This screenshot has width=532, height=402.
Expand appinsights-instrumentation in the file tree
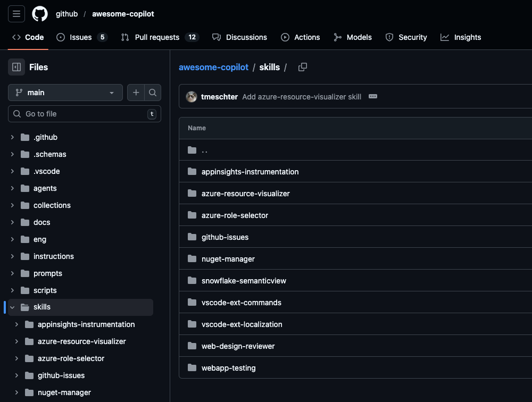click(16, 324)
